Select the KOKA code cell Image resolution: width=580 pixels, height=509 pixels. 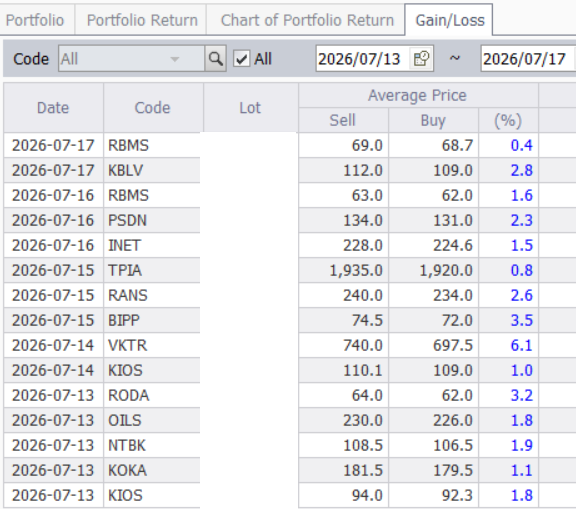point(152,470)
